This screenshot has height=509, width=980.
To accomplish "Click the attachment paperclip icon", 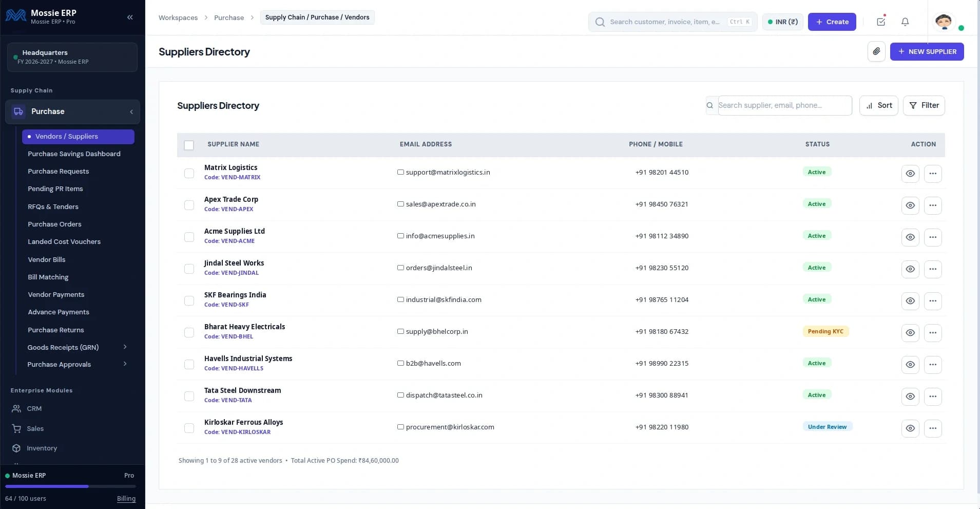I will point(876,51).
